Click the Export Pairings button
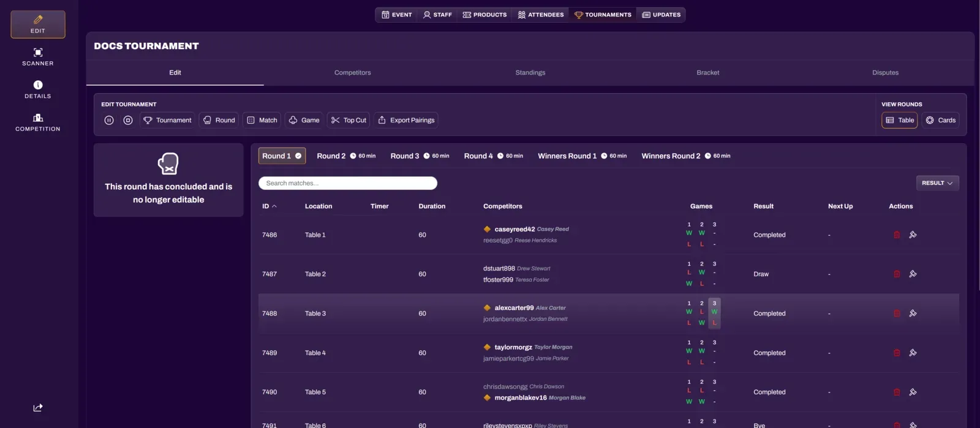Image resolution: width=980 pixels, height=428 pixels. coord(406,121)
